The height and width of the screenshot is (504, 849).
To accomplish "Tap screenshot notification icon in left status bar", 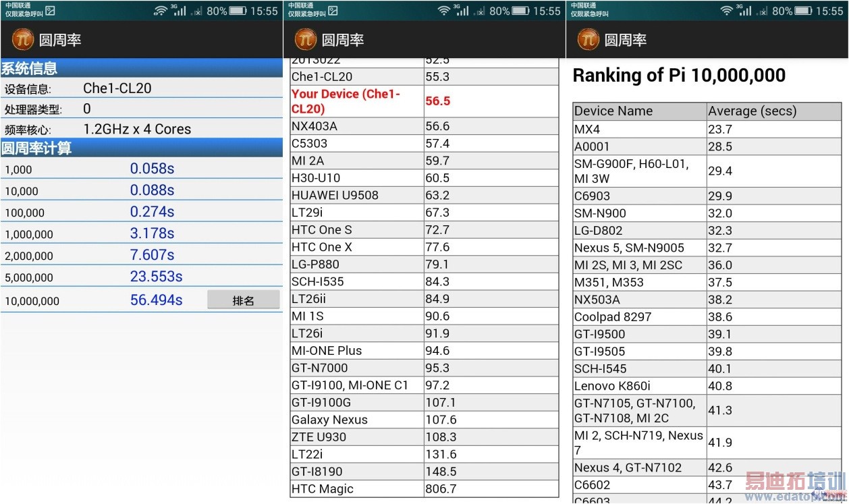I will 50,11.
